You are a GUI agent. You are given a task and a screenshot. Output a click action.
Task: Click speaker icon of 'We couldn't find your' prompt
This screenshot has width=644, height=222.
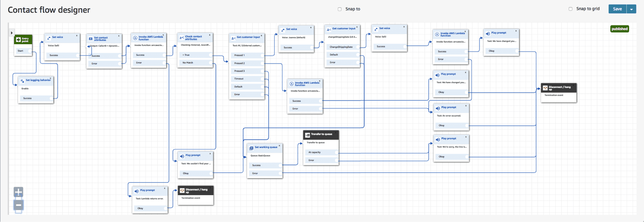(182, 156)
